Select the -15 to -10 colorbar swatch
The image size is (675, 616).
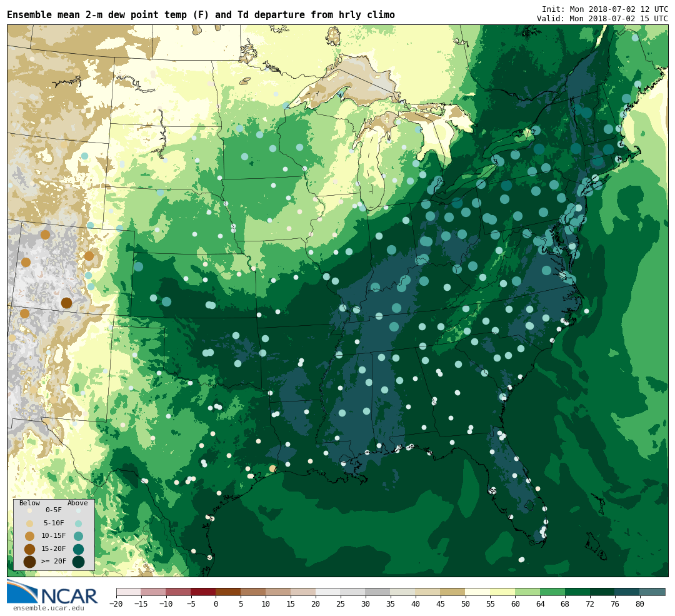tap(154, 592)
